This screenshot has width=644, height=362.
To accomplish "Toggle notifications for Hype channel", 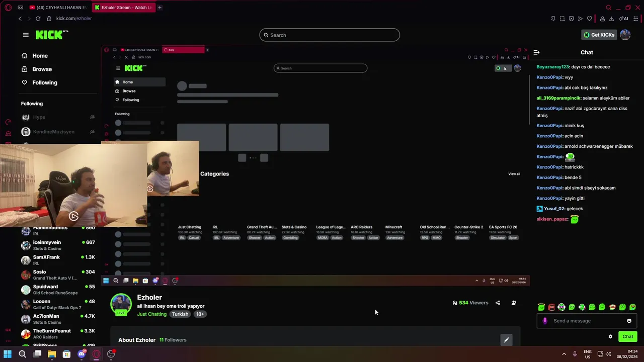I will click(92, 117).
